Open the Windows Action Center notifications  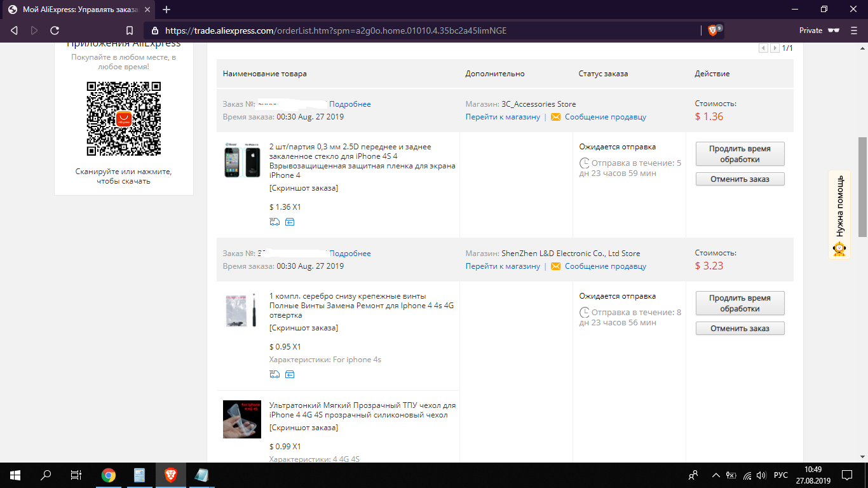[847, 475]
